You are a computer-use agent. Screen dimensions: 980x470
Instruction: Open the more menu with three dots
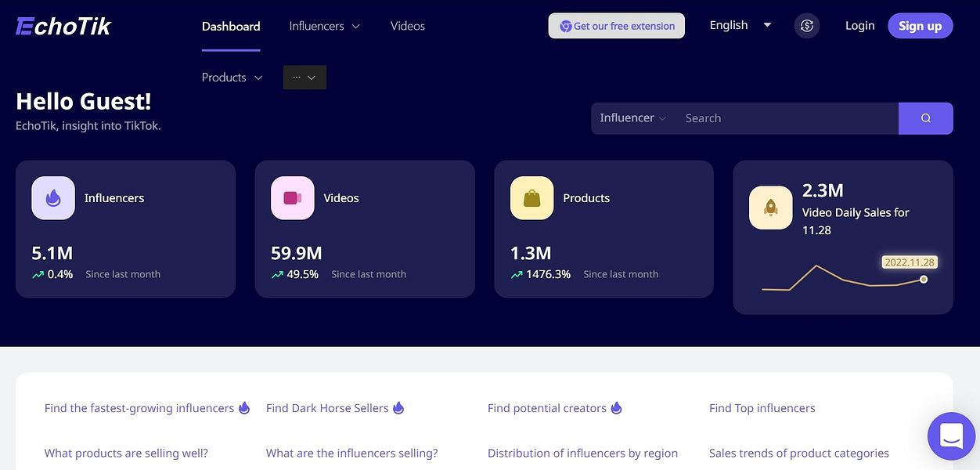tap(304, 78)
